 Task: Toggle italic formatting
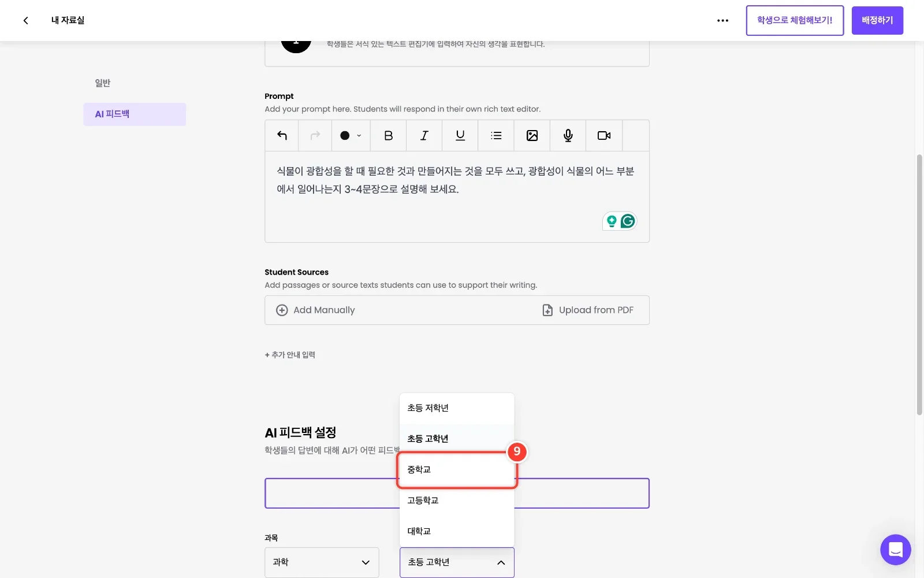tap(424, 135)
